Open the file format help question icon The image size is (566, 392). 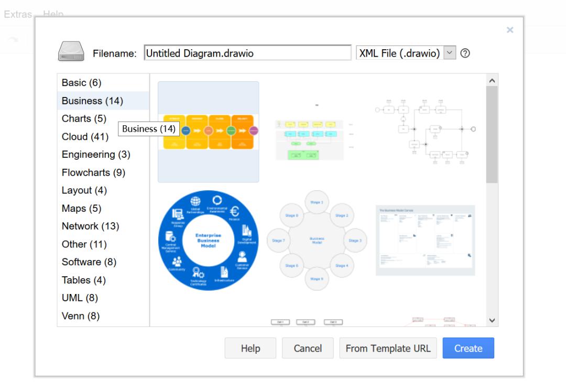[465, 53]
